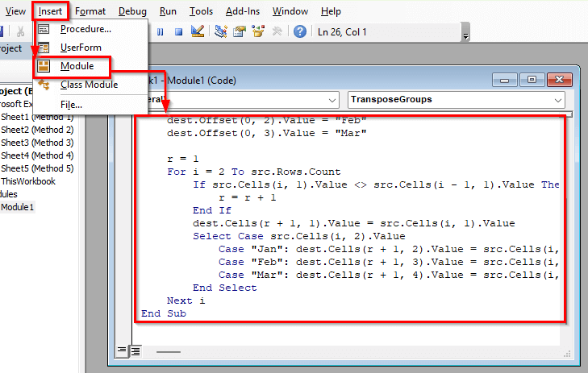Click Module1 (Code) window title bar
The height and width of the screenshot is (373, 588).
pyautogui.click(x=319, y=80)
